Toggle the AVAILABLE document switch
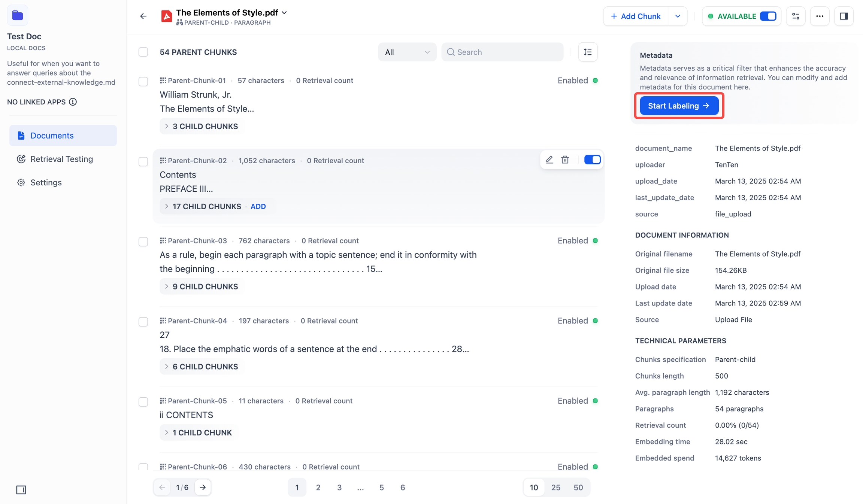 (768, 16)
